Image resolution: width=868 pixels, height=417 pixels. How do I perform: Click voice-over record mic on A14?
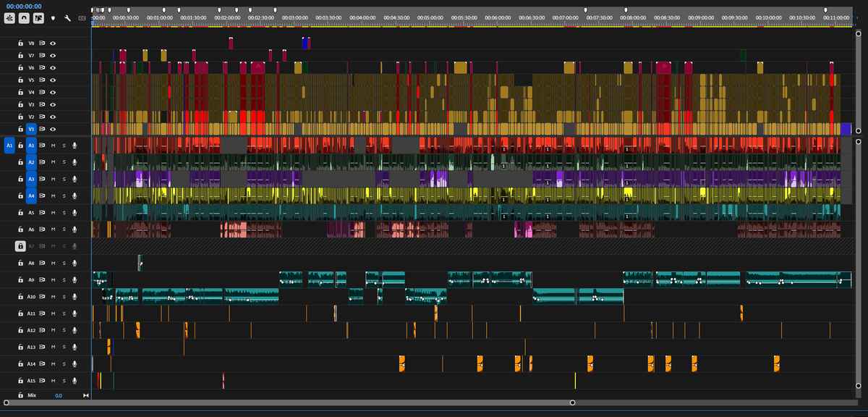(x=75, y=363)
